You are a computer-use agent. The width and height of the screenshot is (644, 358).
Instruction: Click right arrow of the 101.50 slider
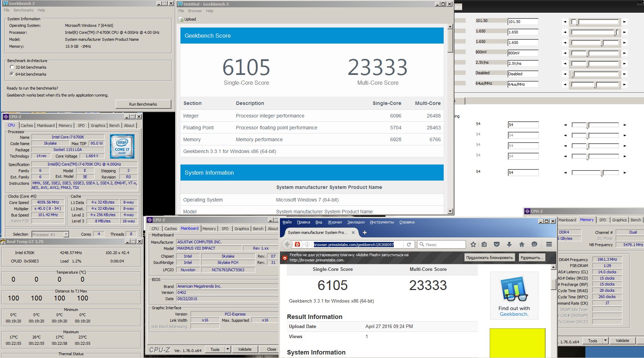click(x=624, y=22)
